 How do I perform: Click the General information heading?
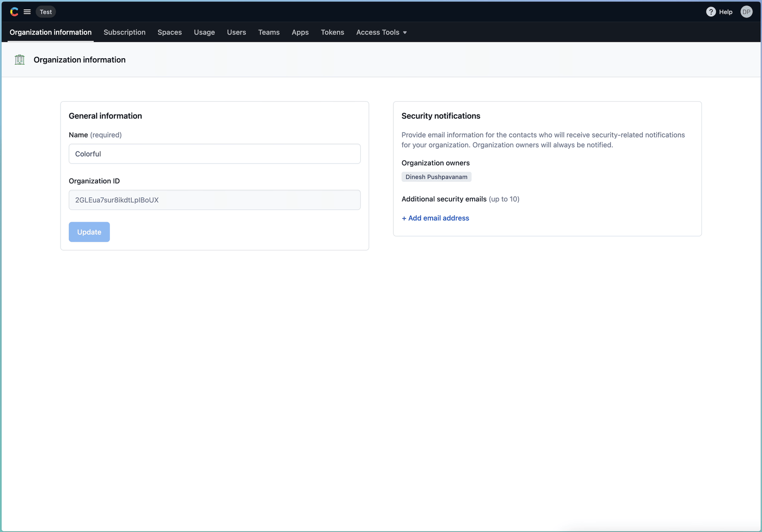pyautogui.click(x=105, y=116)
